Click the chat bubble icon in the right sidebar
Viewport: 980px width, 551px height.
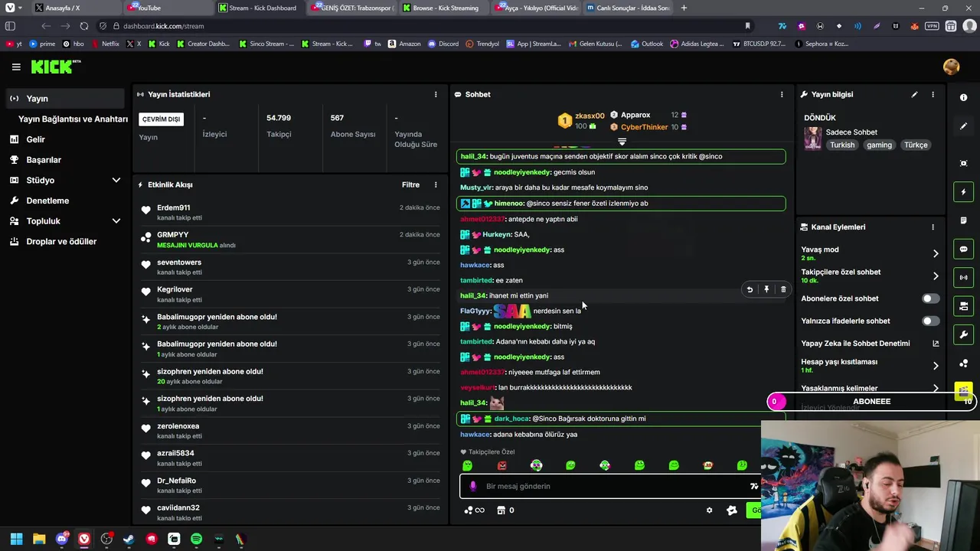963,249
